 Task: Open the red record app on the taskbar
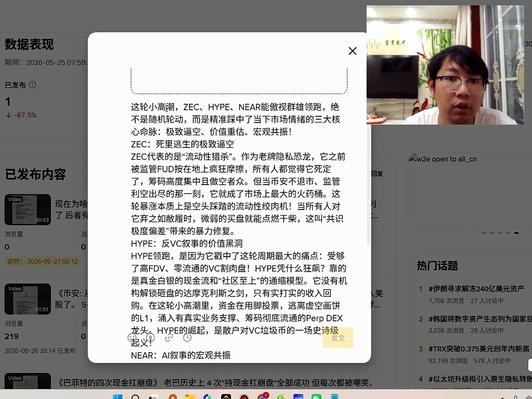pos(244,397)
